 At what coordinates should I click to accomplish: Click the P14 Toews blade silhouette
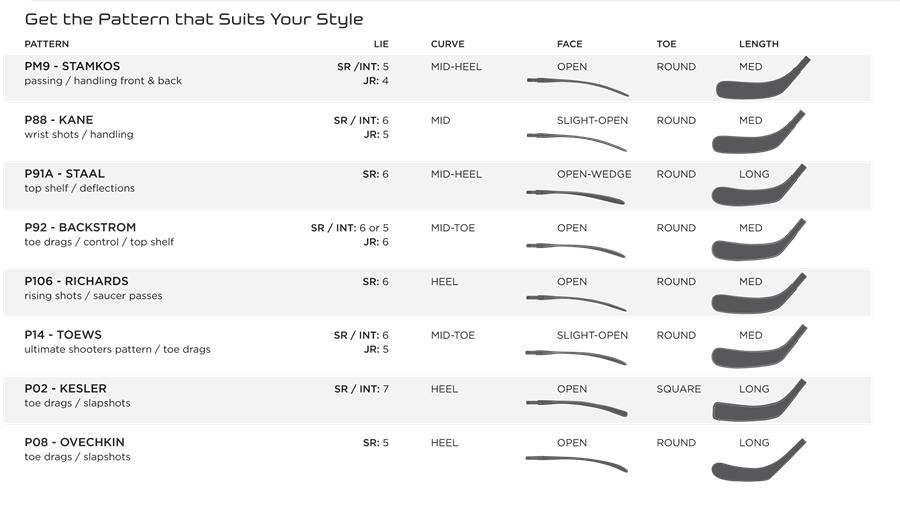pos(759,346)
